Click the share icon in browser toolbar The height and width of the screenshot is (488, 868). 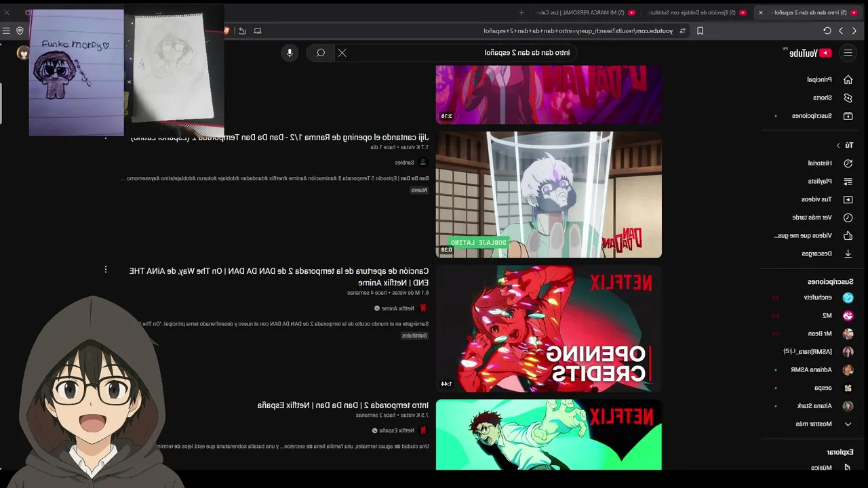pyautogui.click(x=242, y=30)
